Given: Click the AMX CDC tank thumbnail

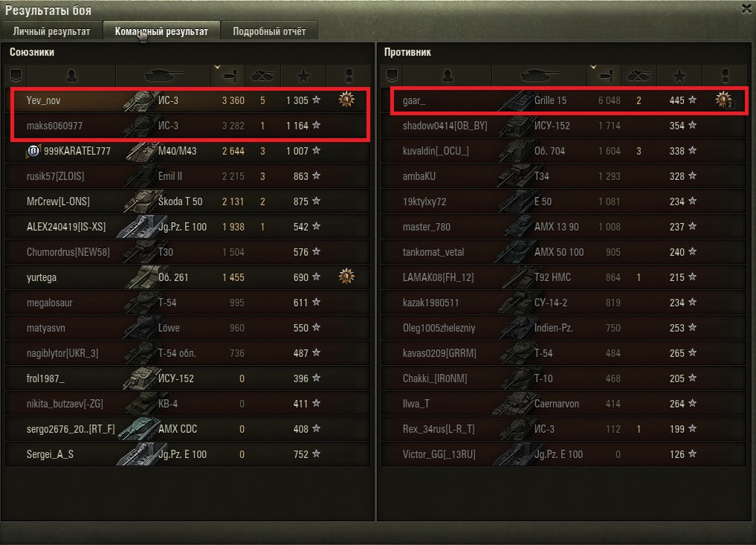Looking at the screenshot, I should (138, 429).
